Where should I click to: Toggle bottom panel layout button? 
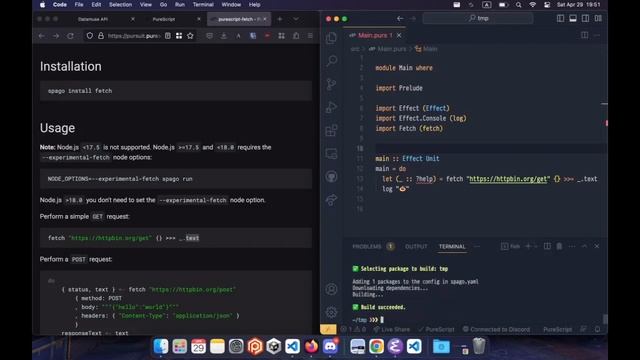pos(573,18)
